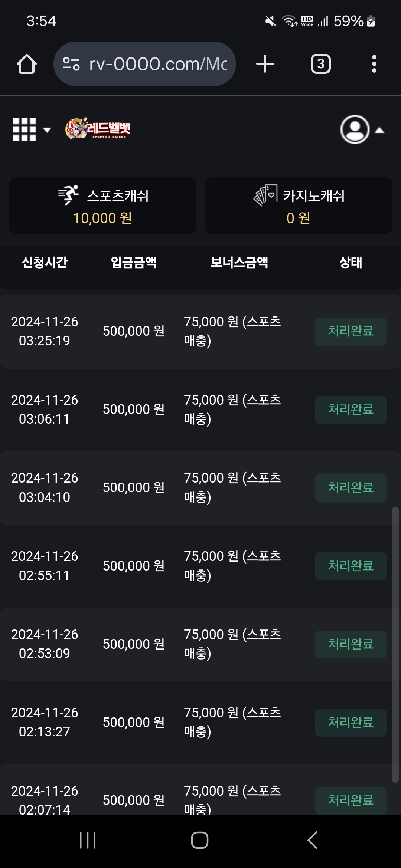Tap 처리완료 status for 02:55:11 deposit
401x868 pixels.
tap(351, 566)
